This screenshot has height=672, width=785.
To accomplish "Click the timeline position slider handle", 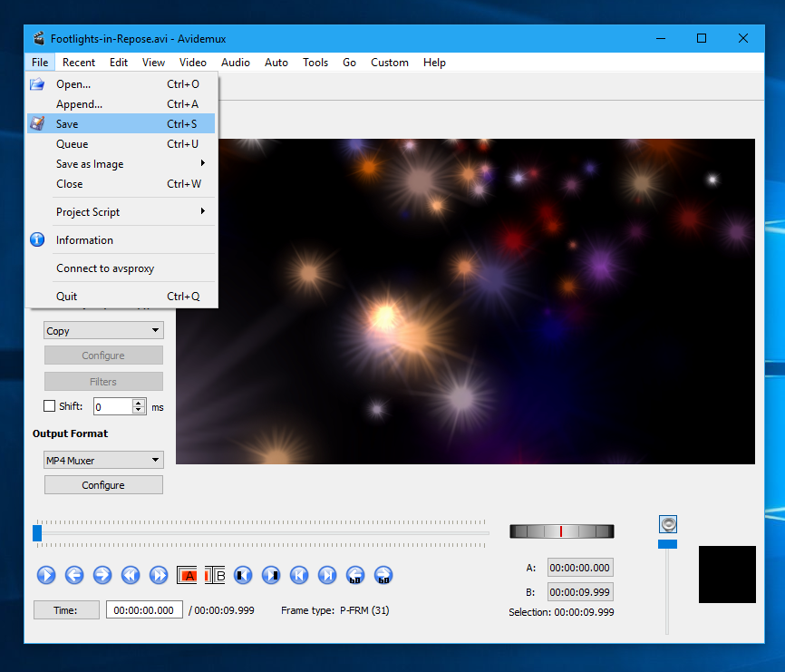I will (37, 532).
